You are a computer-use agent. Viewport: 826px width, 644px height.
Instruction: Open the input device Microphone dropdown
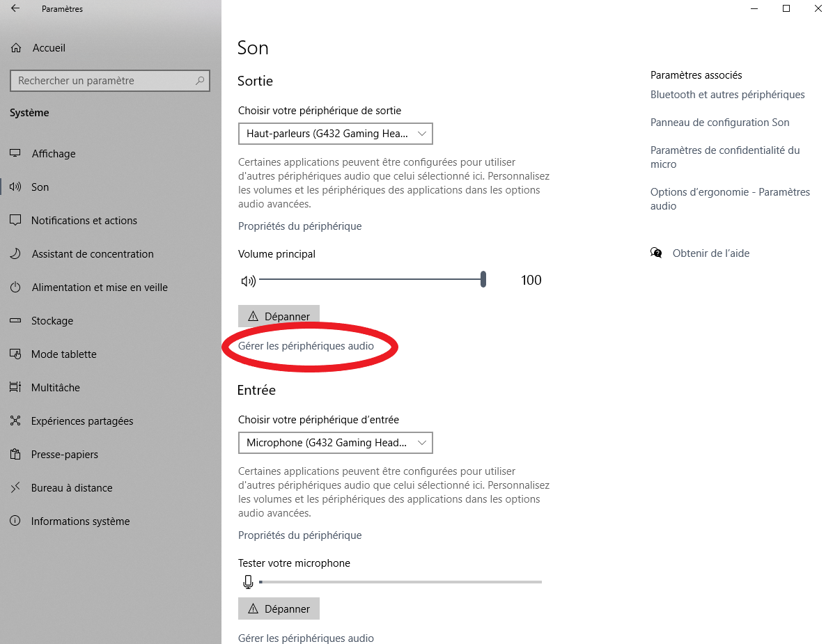pyautogui.click(x=336, y=443)
